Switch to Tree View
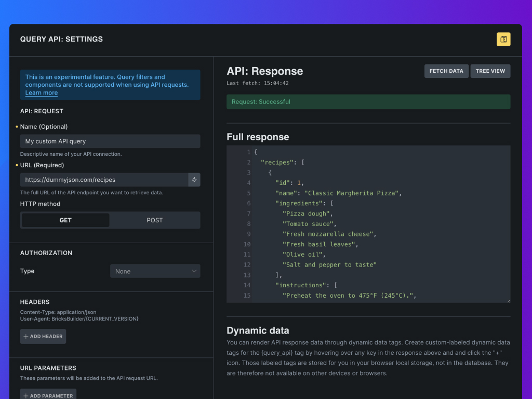Viewport: 532px width, 399px height. [490, 71]
